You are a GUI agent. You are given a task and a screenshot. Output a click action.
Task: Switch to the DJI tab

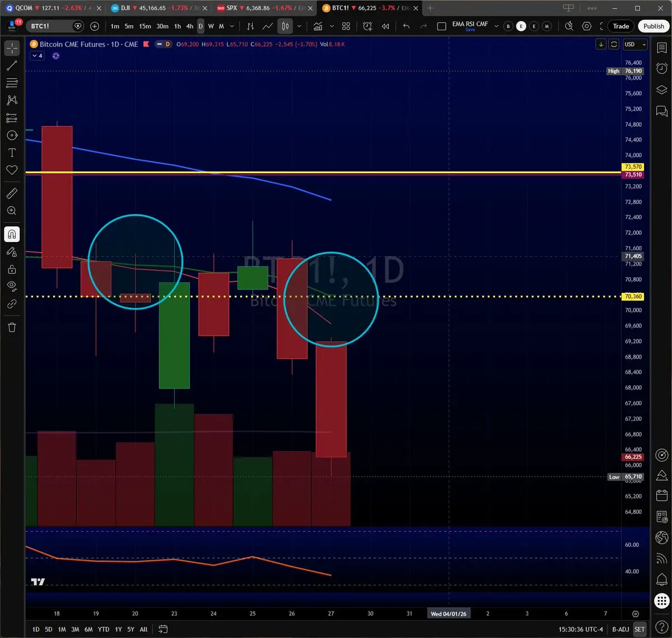158,8
